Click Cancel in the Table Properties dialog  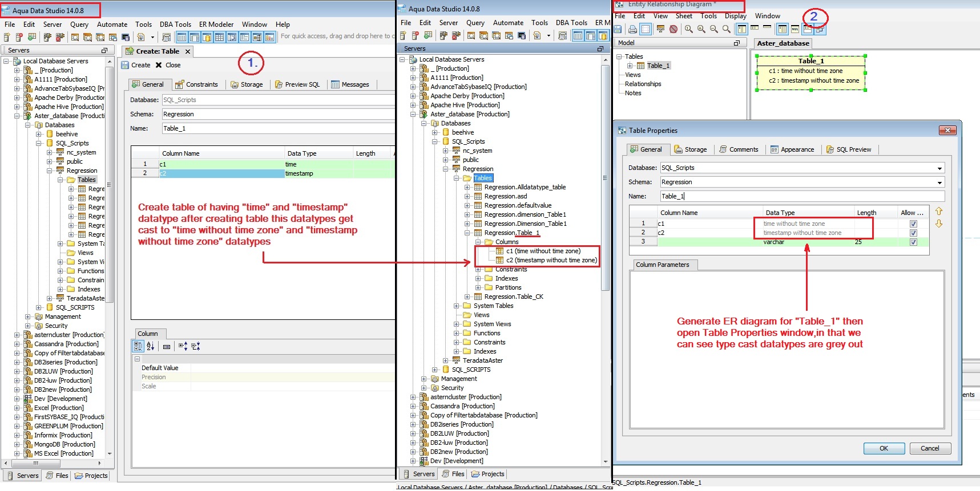click(x=930, y=448)
